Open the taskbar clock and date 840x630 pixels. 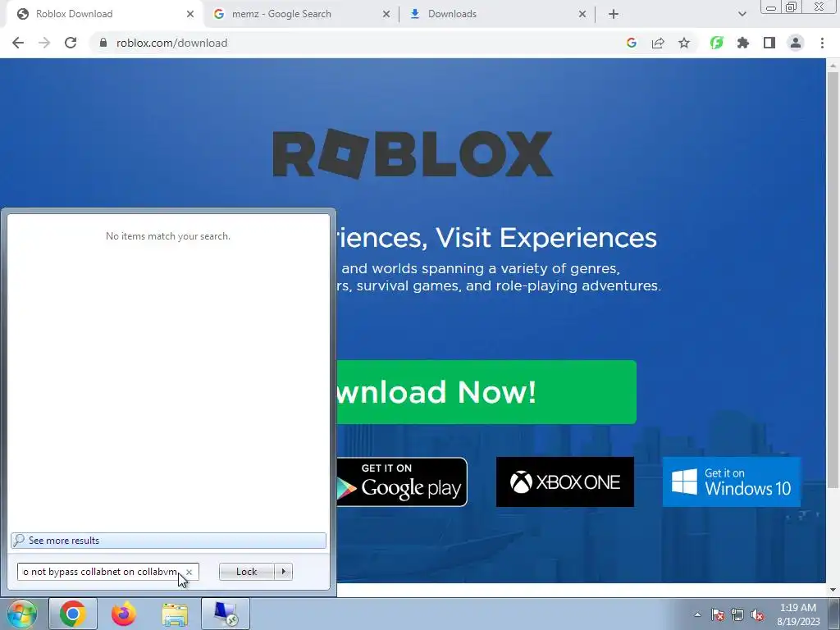coord(798,614)
